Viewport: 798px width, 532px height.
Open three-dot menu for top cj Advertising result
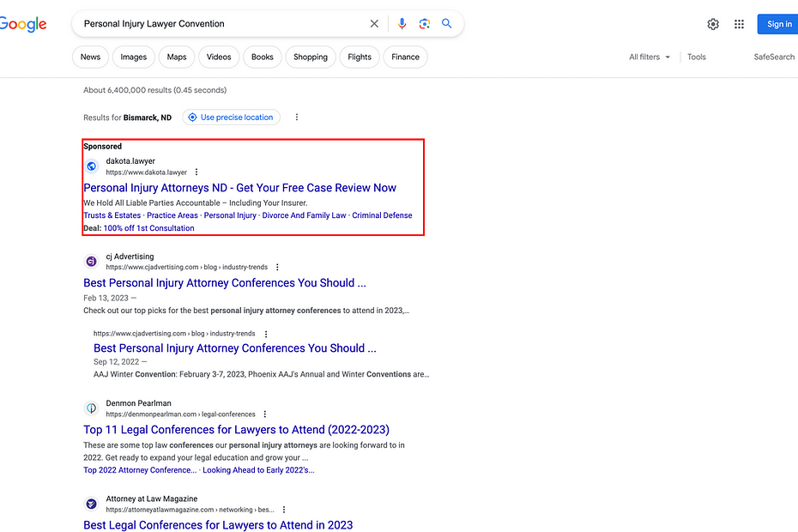click(x=277, y=267)
